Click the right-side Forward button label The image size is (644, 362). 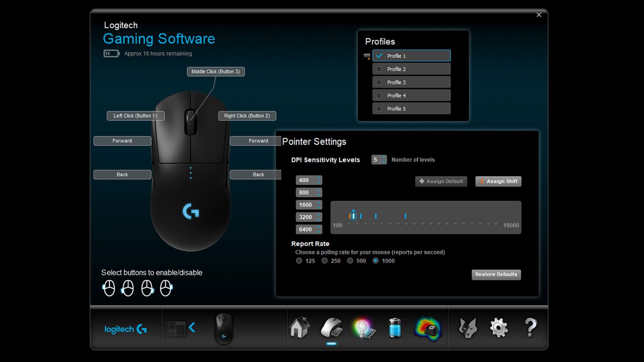point(256,141)
